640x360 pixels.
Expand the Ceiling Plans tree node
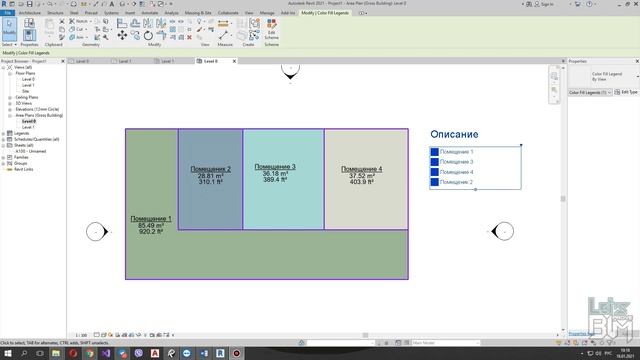(x=10, y=98)
